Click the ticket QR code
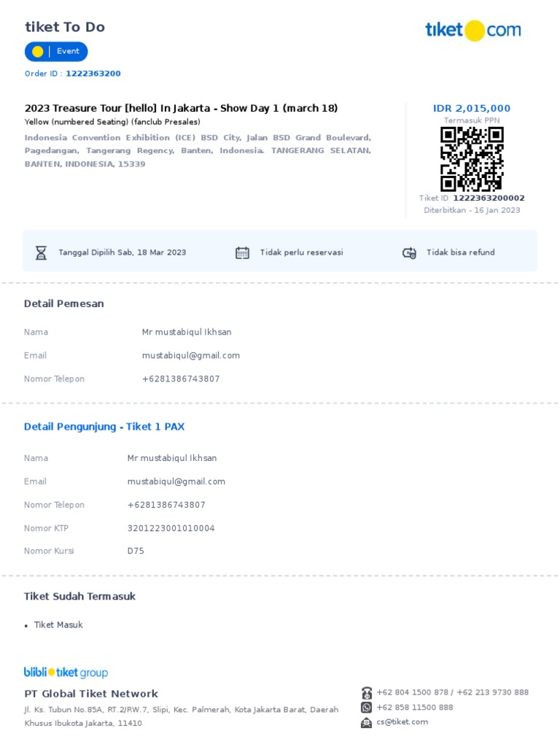The image size is (560, 747). coord(472,159)
